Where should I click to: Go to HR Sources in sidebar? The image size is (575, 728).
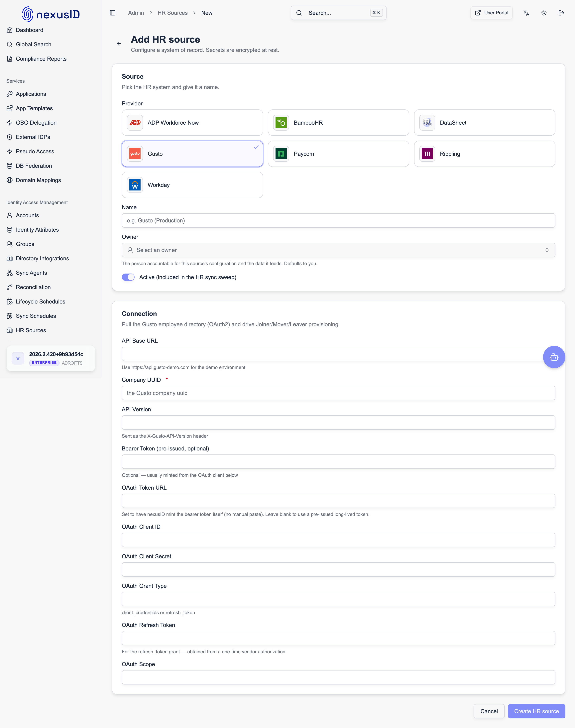click(31, 330)
